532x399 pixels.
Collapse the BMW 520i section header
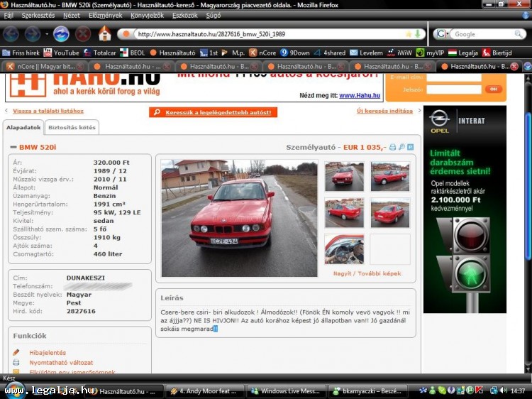(x=13, y=148)
